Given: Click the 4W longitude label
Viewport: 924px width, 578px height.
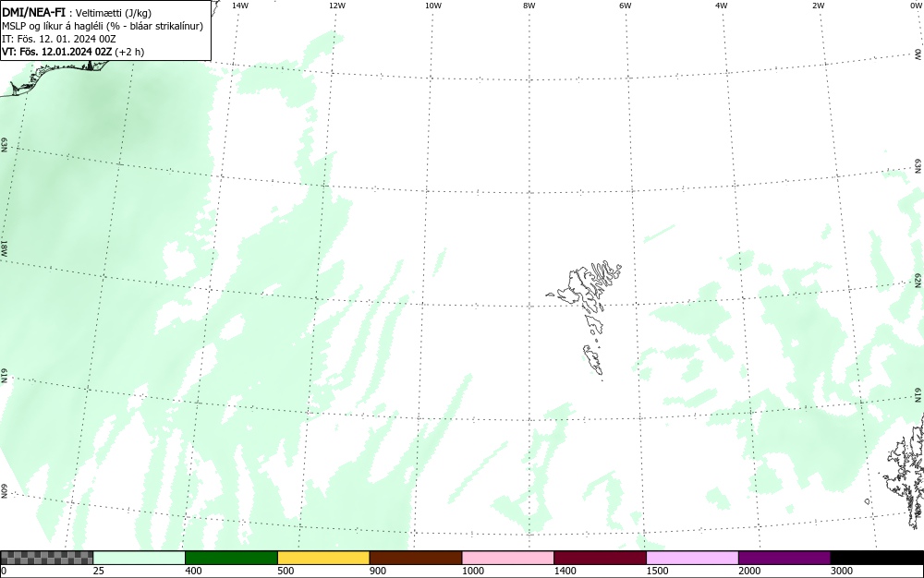Looking at the screenshot, I should point(722,5).
